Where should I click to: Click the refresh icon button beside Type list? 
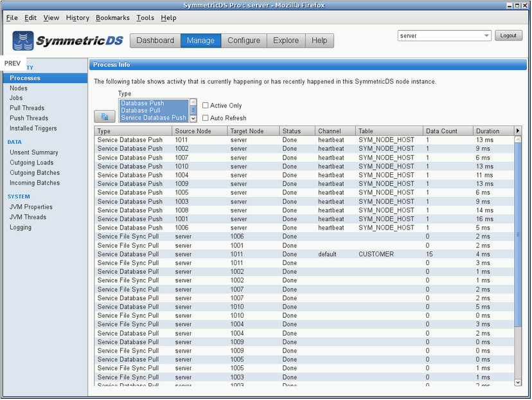(105, 116)
